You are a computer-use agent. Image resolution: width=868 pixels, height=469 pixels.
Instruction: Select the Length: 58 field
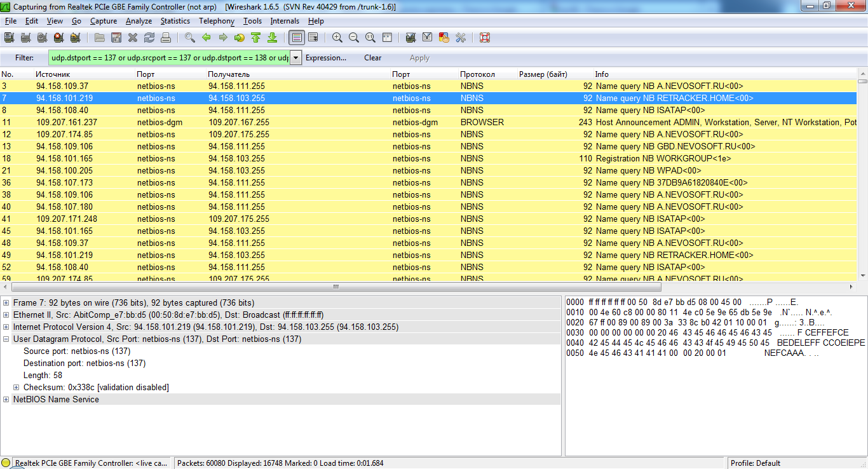[43, 376]
